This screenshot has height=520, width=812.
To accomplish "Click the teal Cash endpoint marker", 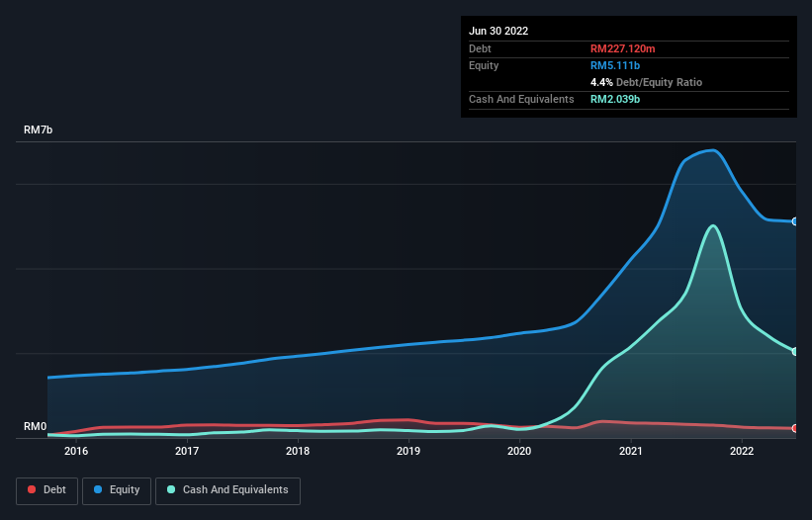I will coord(795,352).
